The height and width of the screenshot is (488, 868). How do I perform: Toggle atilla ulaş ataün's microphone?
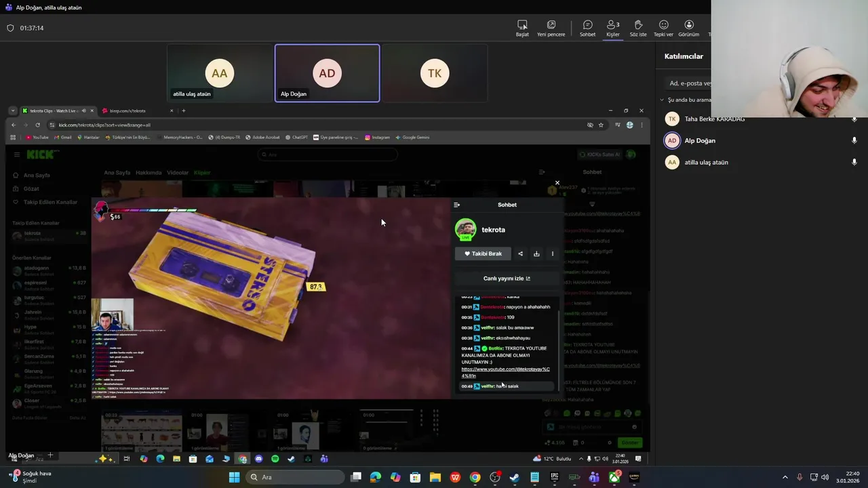[x=854, y=162]
